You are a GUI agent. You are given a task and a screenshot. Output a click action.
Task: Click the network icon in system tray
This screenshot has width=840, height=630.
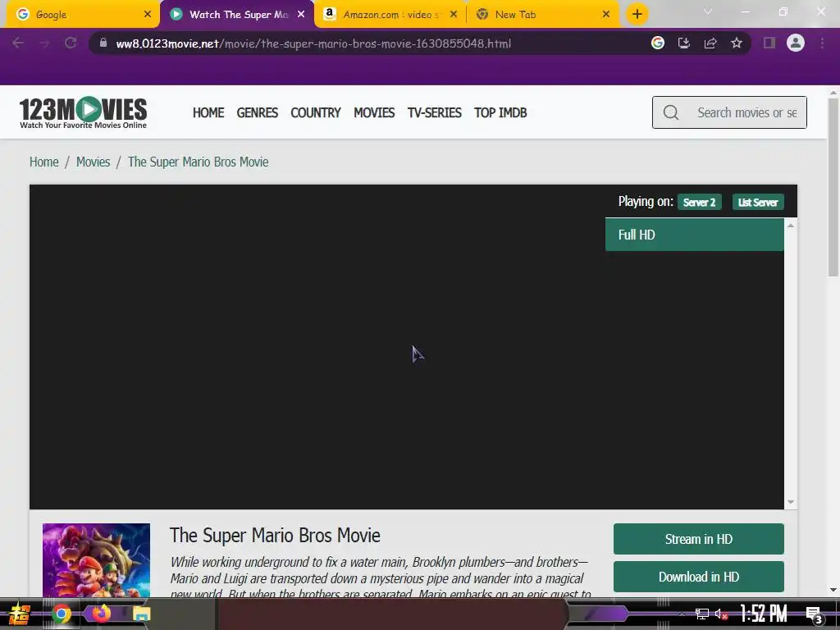pos(702,614)
